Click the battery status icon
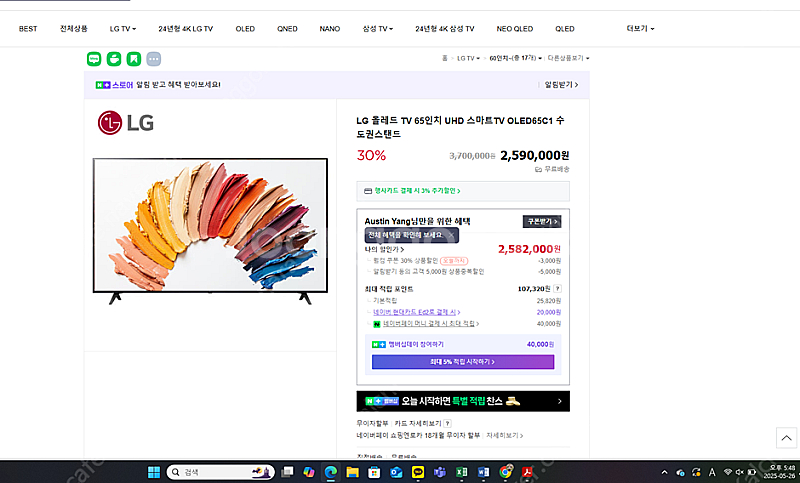Viewport: 800px width, 483px height. coord(751,472)
